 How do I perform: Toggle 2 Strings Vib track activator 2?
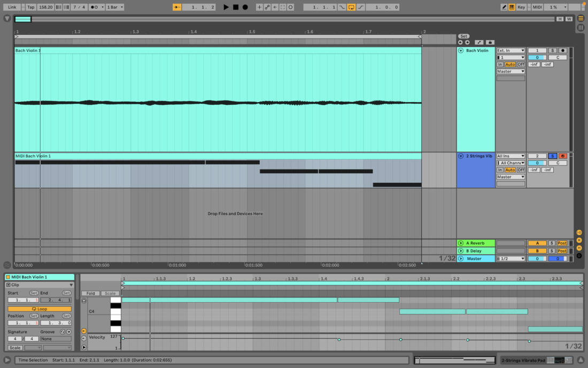537,156
